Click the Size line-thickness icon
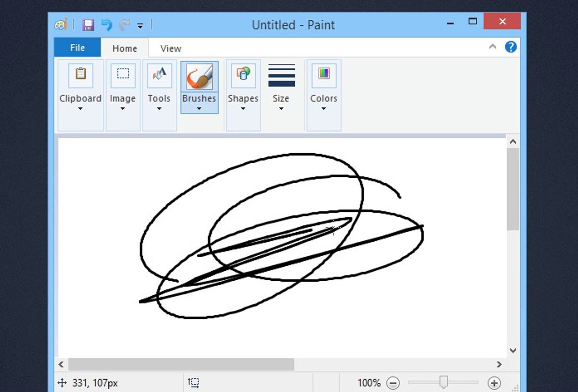 coord(281,75)
